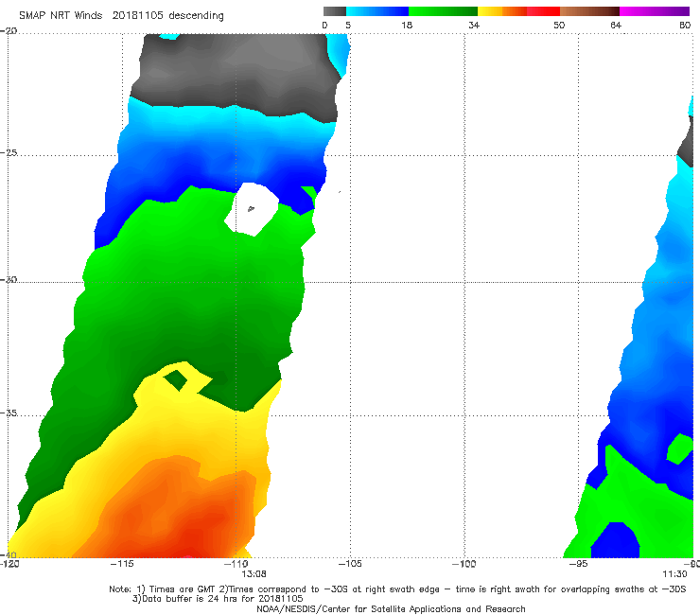
Task: Click the small green patch in right swath's blue area
Action: point(680,448)
